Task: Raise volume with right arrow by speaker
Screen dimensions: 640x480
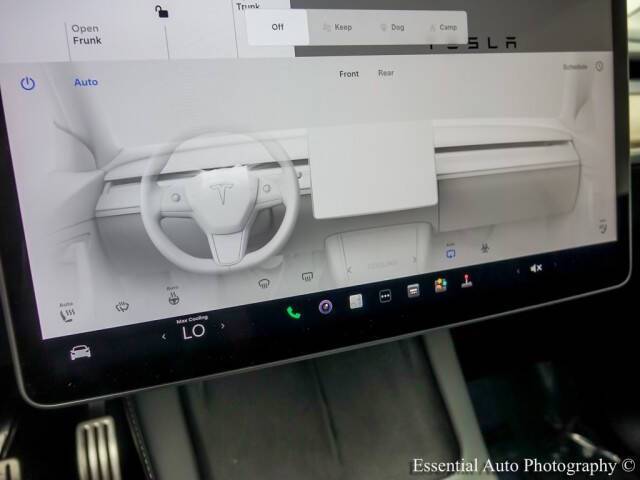Action: click(555, 264)
